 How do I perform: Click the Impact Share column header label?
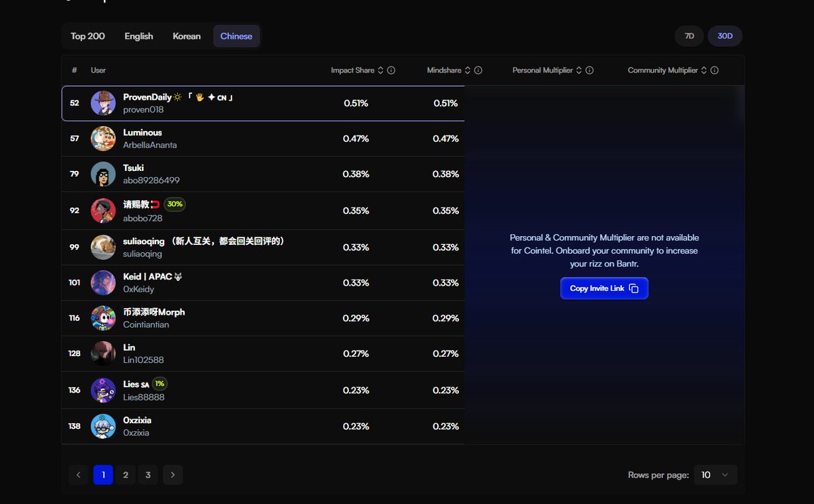pyautogui.click(x=352, y=71)
